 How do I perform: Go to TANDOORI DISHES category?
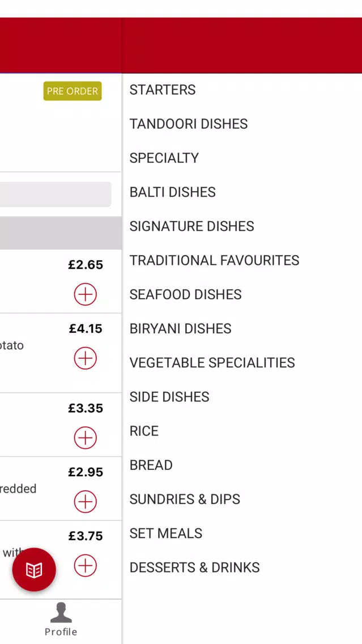(x=189, y=124)
